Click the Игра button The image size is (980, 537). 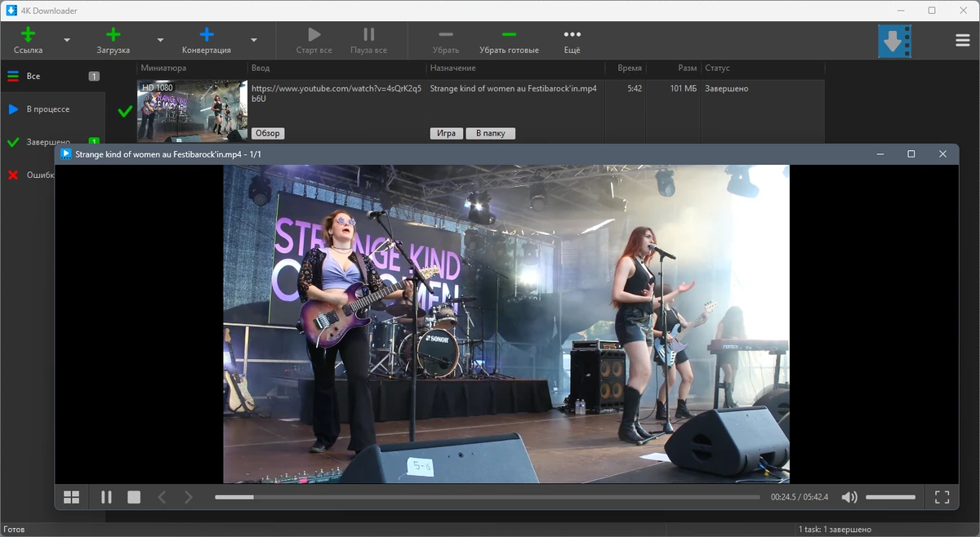point(446,133)
